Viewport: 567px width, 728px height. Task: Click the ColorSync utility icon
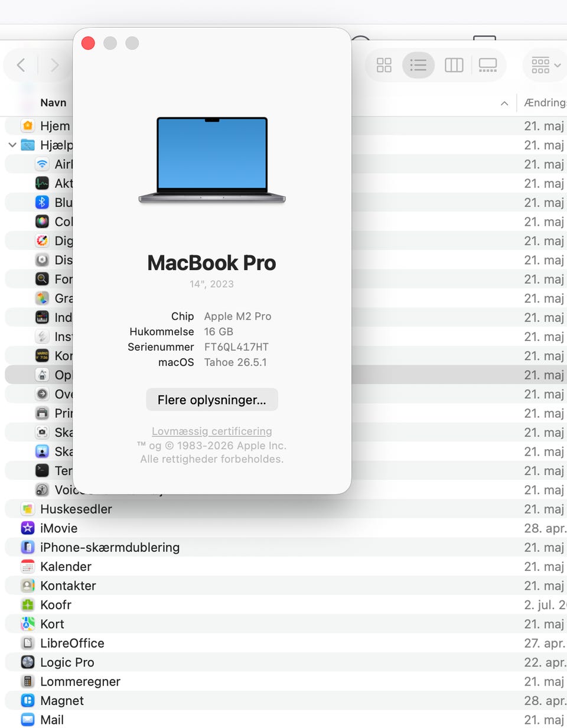[42, 222]
